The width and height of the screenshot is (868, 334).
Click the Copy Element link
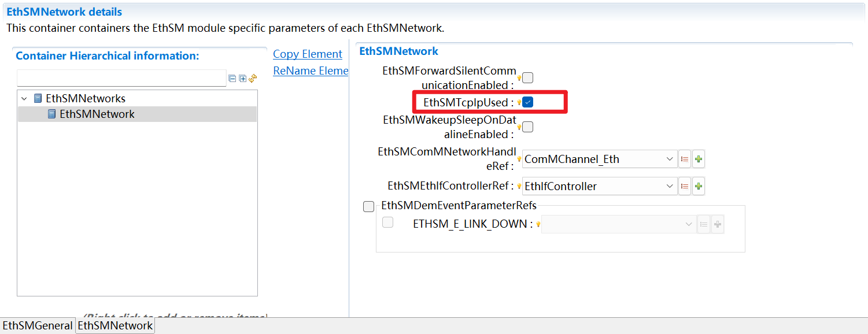[x=307, y=54]
